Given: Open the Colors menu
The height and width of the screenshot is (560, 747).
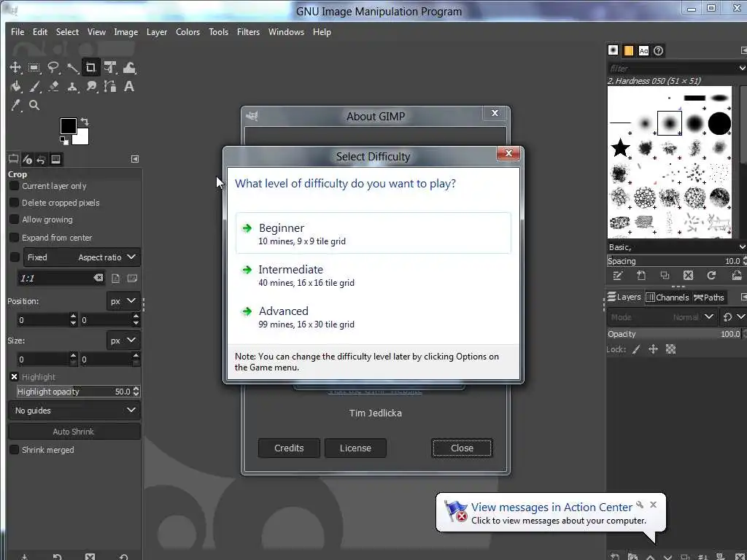Looking at the screenshot, I should [x=187, y=32].
